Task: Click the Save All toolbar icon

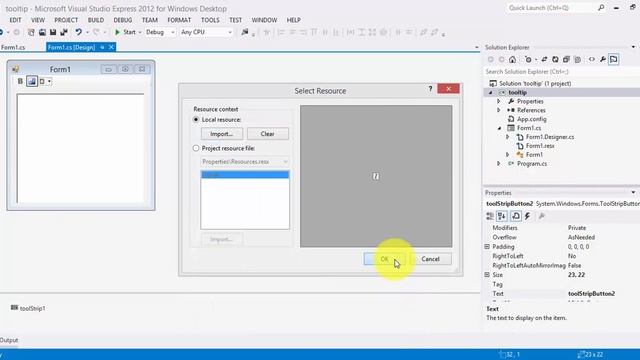Action: point(64,32)
